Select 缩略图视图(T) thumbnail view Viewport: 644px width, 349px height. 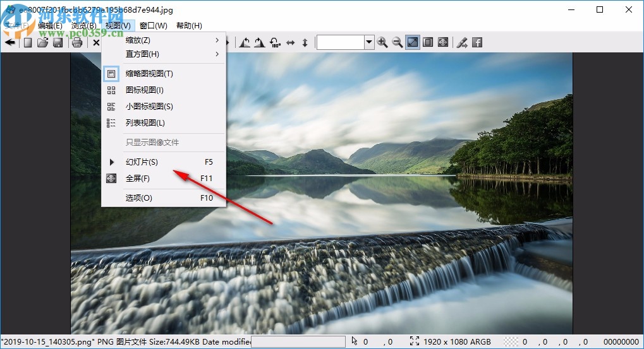[x=164, y=74]
